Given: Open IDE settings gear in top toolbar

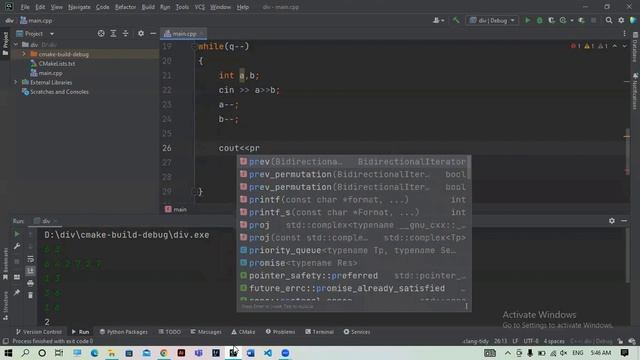Looking at the screenshot, I should point(621,20).
